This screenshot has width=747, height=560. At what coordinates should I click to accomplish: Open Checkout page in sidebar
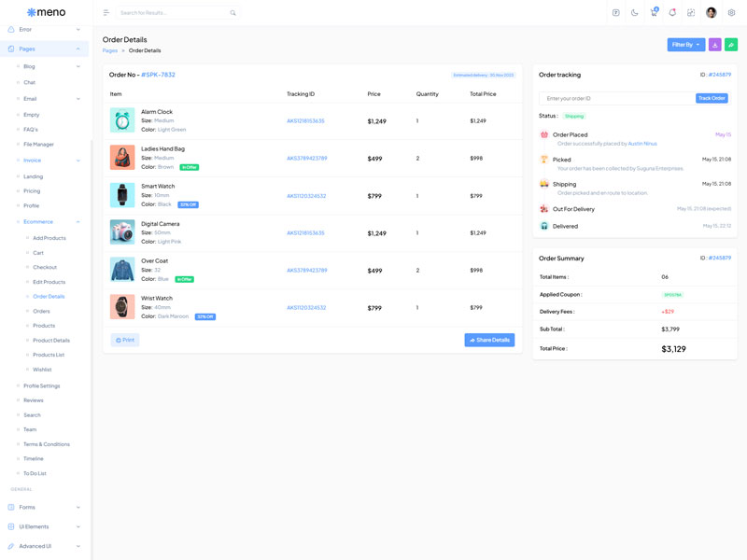45,267
